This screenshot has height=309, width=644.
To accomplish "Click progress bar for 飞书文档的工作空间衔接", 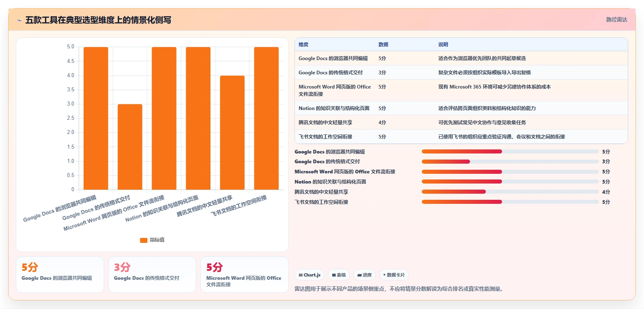I will (510, 202).
